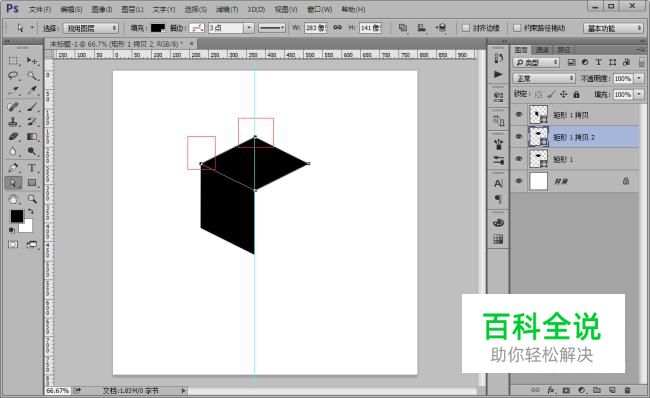The height and width of the screenshot is (398, 650).
Task: Click the foreground color swatch
Action: point(17,216)
